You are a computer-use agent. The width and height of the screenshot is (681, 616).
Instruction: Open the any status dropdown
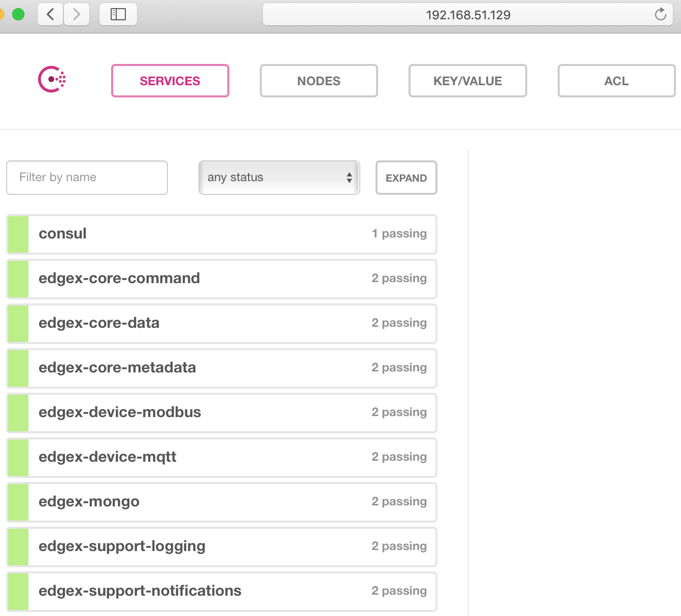(x=279, y=178)
